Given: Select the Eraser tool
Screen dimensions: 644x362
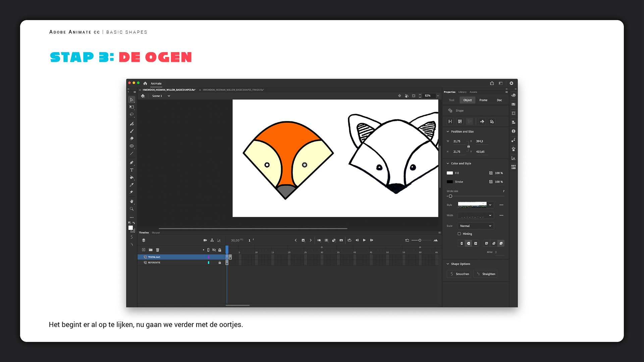Looking at the screenshot, I should (x=131, y=138).
